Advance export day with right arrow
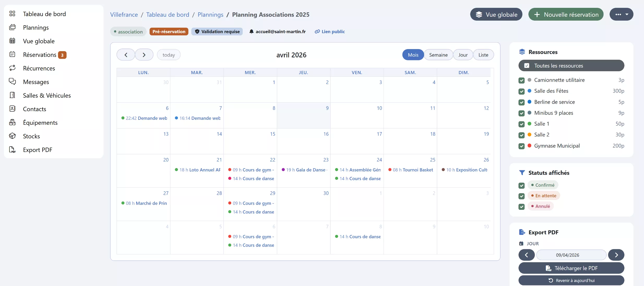 coord(616,255)
